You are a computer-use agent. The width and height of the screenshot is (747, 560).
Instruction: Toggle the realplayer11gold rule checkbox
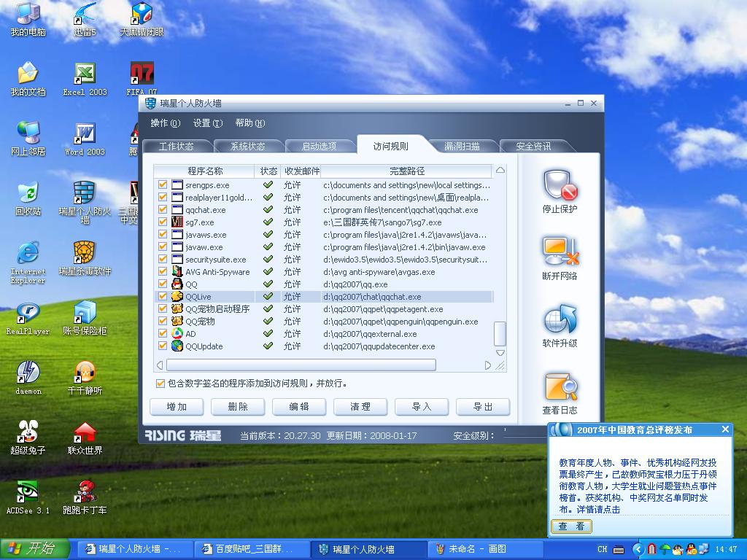coord(163,197)
